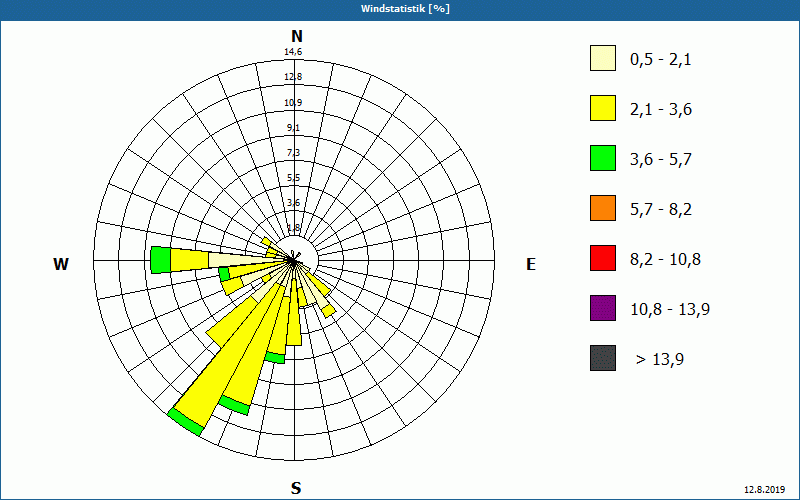Click the orange 5,7 - 8,2 legend swatch
The height and width of the screenshot is (500, 800).
tap(603, 208)
